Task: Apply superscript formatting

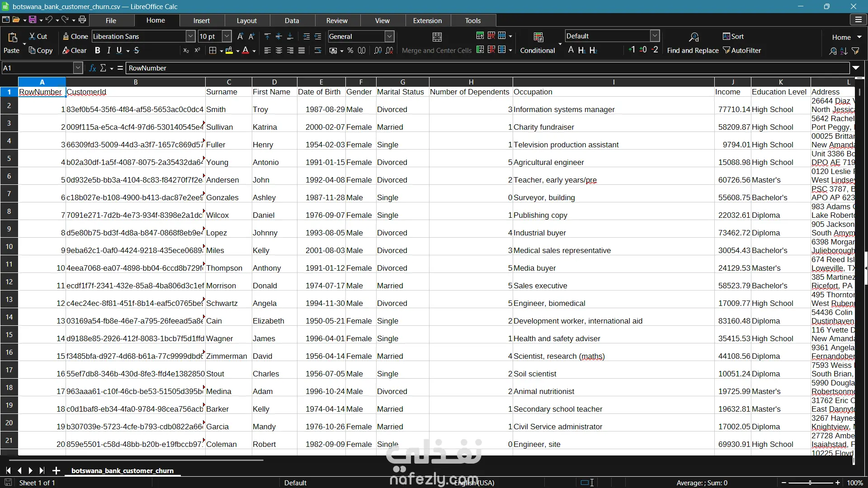Action: point(197,51)
